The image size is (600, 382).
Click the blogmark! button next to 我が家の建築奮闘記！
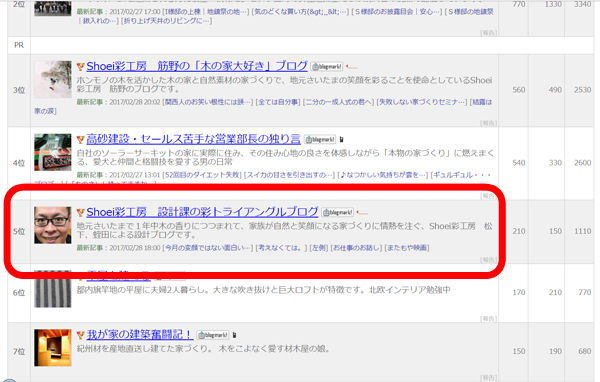213,335
